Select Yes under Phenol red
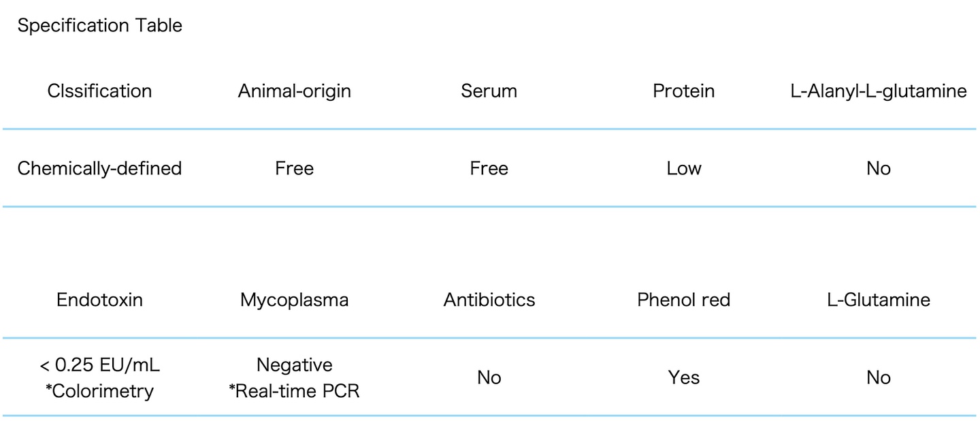Viewport: 980px width, 421px height. click(683, 377)
